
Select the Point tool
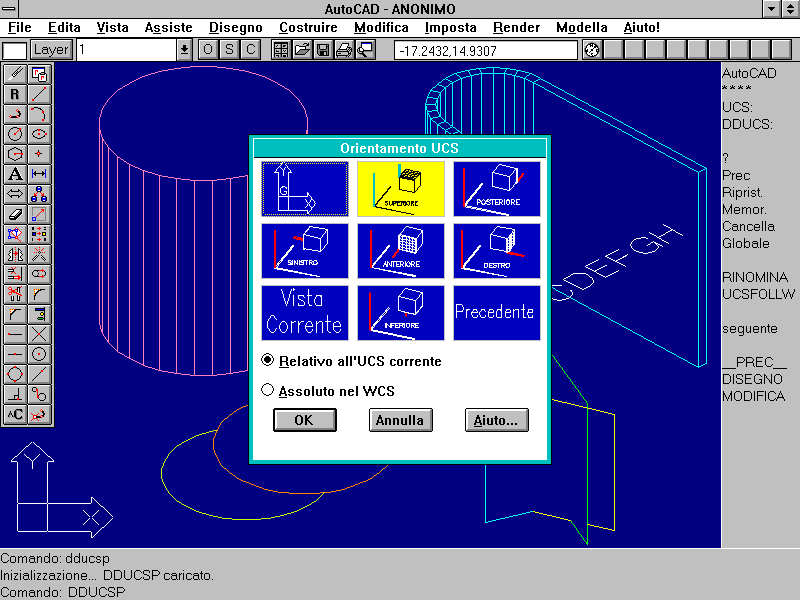(x=39, y=154)
